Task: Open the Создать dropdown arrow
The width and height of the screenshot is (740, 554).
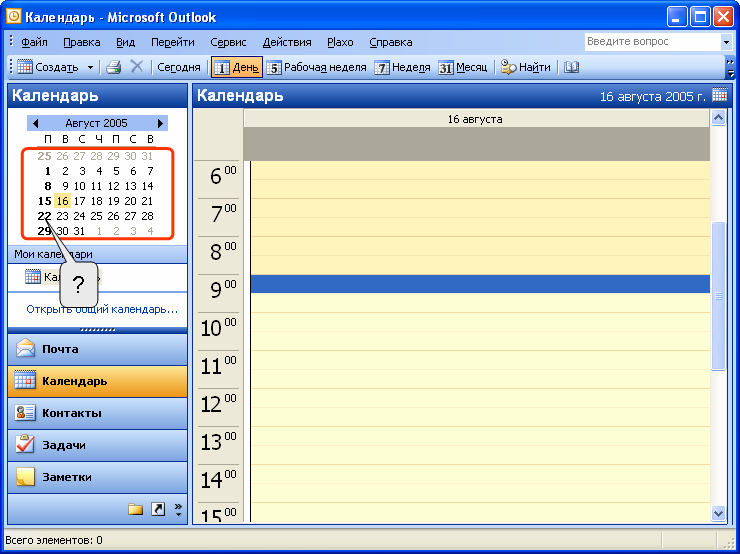Action: pyautogui.click(x=90, y=67)
